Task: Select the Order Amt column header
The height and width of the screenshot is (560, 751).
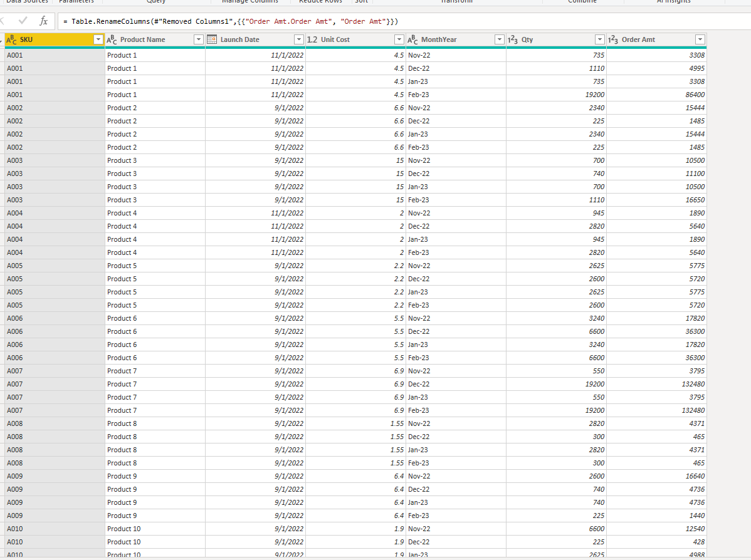Action: [656, 39]
